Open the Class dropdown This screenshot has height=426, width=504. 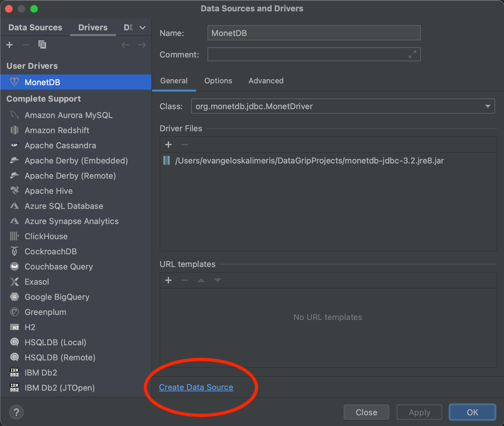pyautogui.click(x=488, y=106)
